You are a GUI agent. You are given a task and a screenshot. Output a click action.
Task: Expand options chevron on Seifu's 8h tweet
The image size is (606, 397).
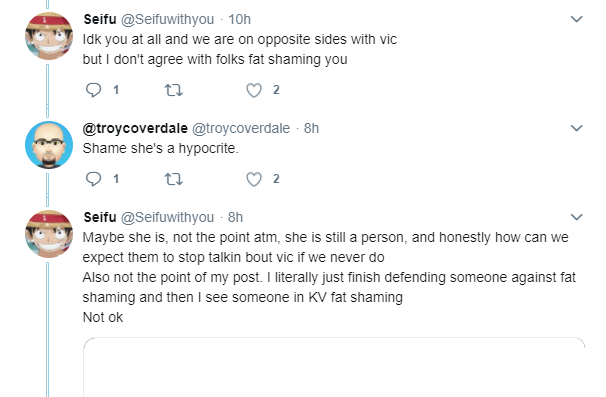click(x=576, y=217)
